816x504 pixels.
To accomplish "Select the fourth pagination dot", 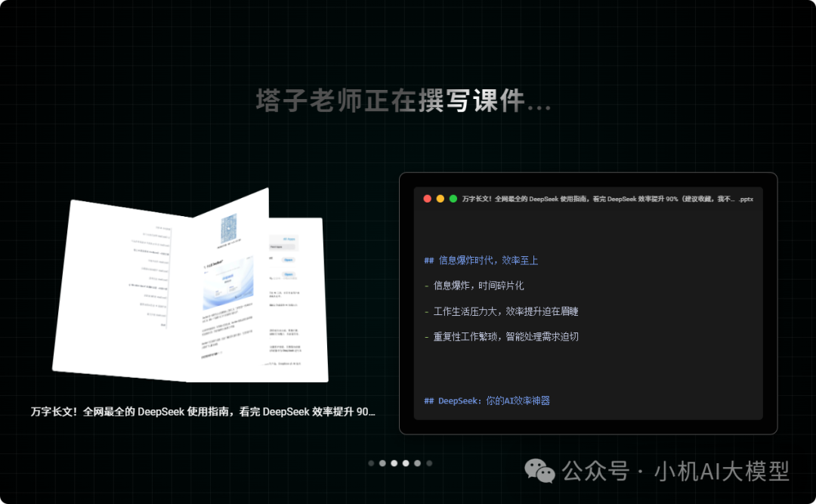I will click(x=406, y=463).
